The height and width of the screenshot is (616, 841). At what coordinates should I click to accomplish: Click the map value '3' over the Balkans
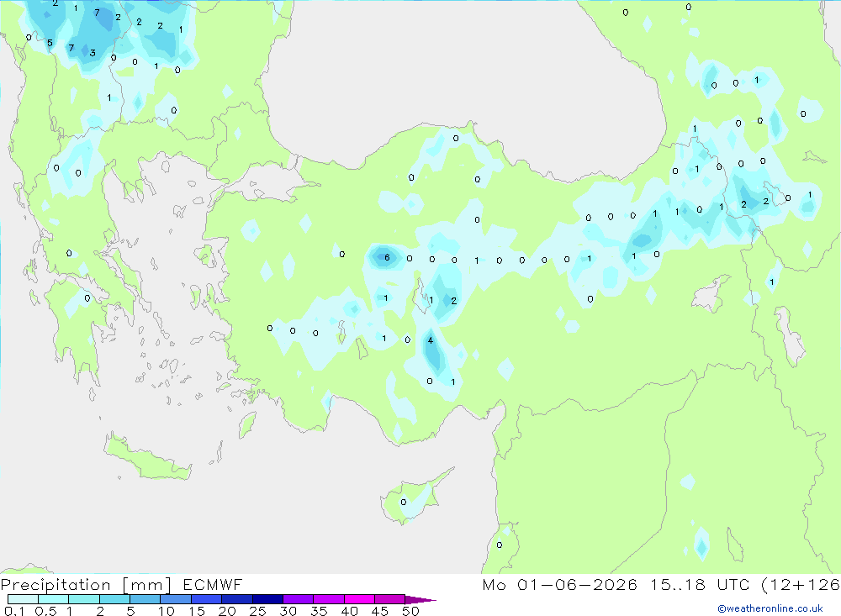93,53
